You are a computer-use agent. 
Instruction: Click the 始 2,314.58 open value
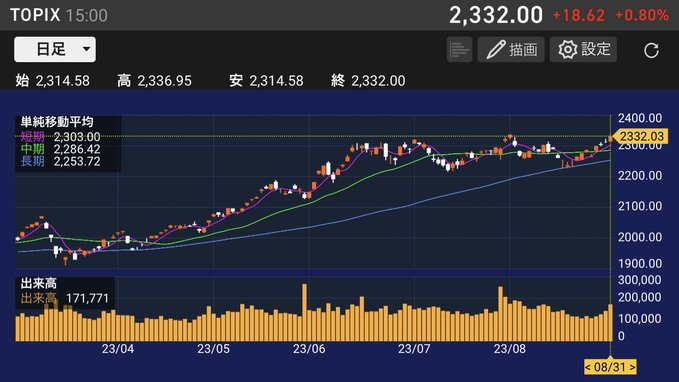point(52,81)
